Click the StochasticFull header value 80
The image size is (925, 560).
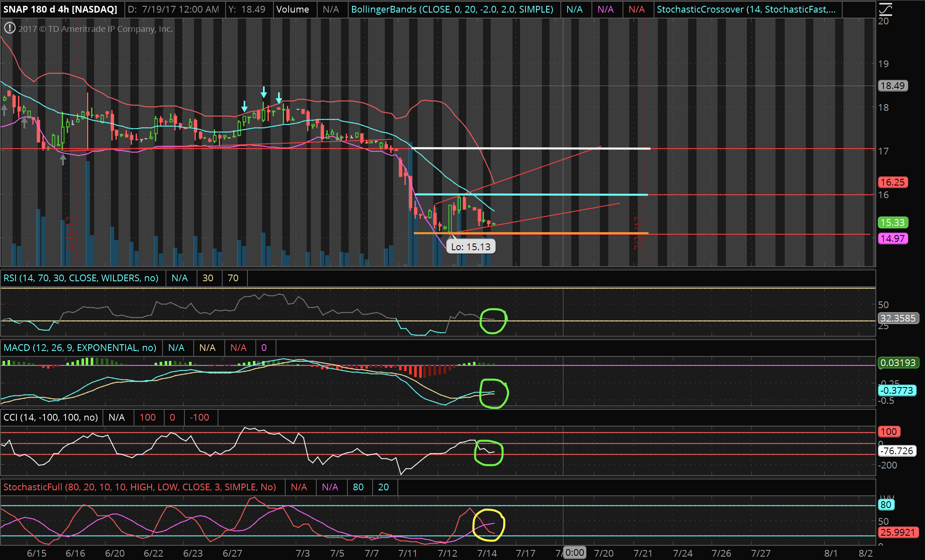[x=358, y=487]
